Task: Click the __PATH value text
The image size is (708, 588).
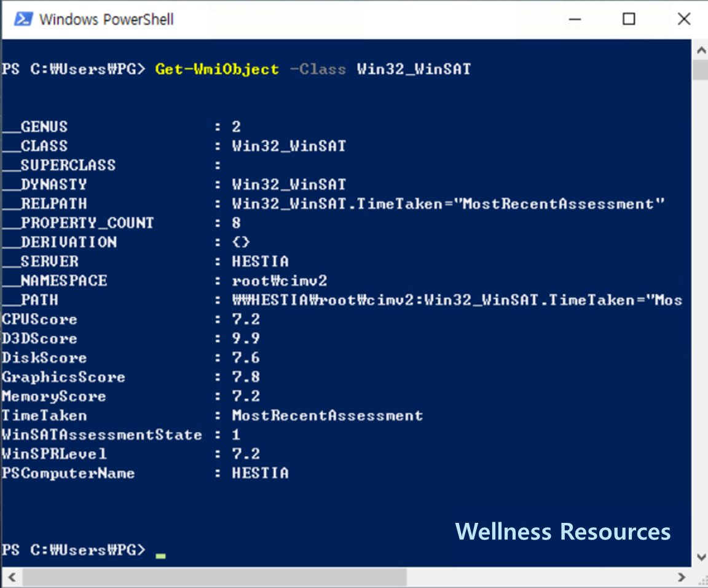Action: pos(457,300)
